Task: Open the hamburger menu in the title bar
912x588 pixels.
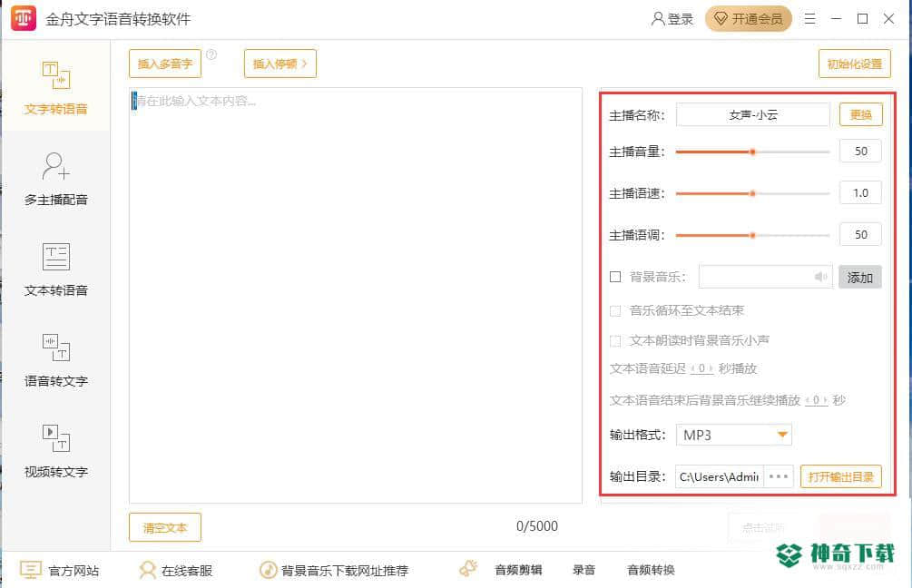Action: tap(809, 19)
